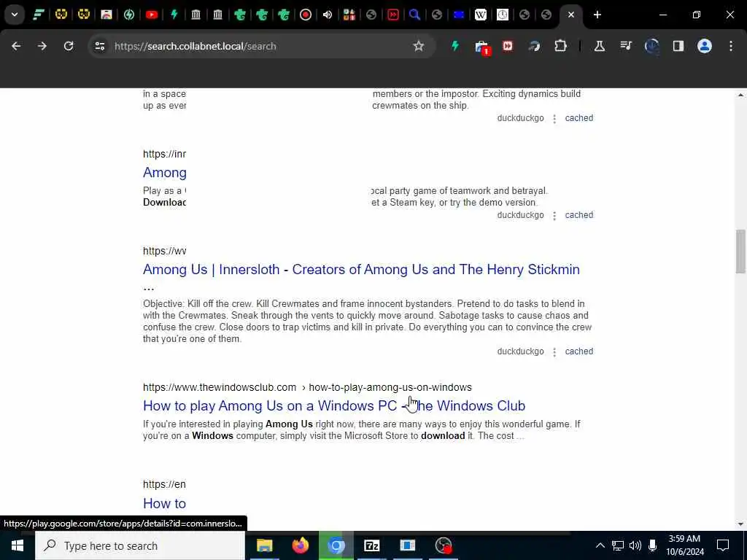Open 'Among Us | Innersloth - Creators' result link
This screenshot has height=560, width=747.
coord(361,270)
